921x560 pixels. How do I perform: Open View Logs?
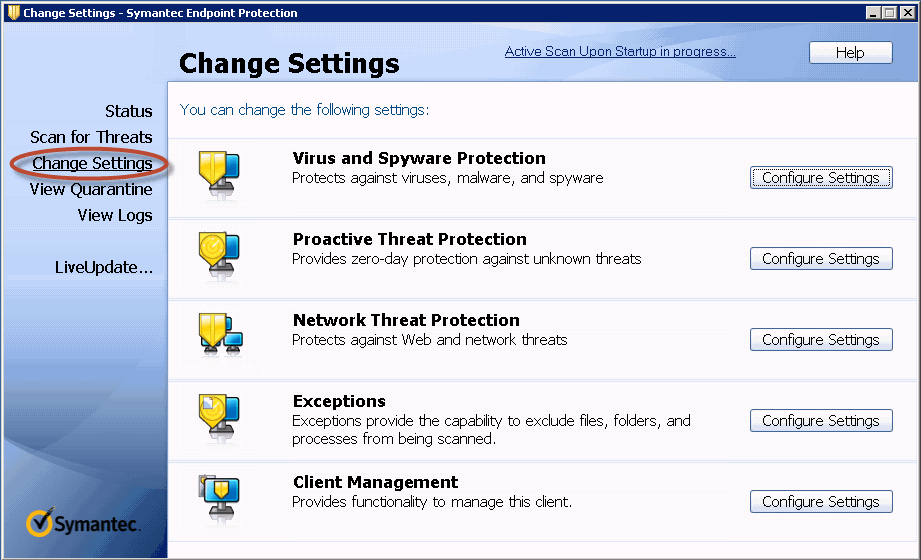(115, 215)
